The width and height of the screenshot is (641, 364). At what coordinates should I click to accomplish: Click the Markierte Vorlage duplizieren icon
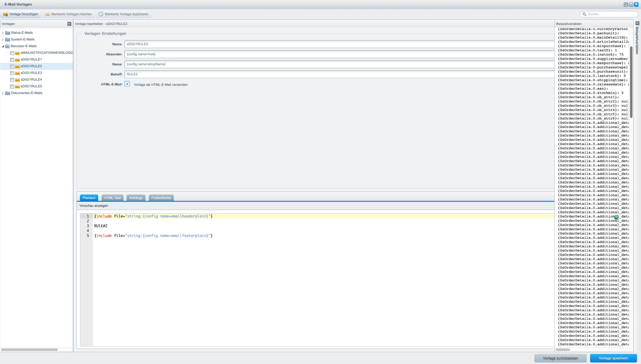[x=101, y=14]
